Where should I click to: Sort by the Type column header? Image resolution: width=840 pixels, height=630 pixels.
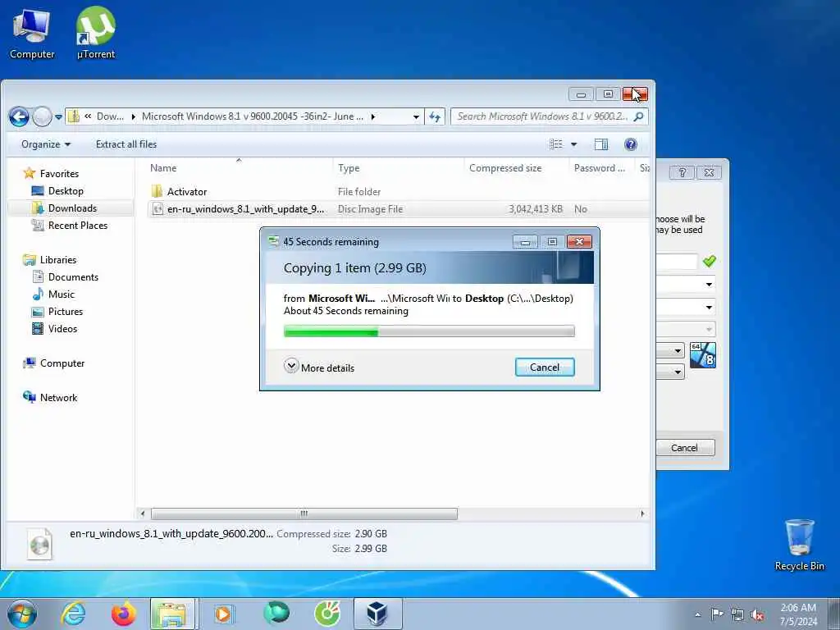398,167
